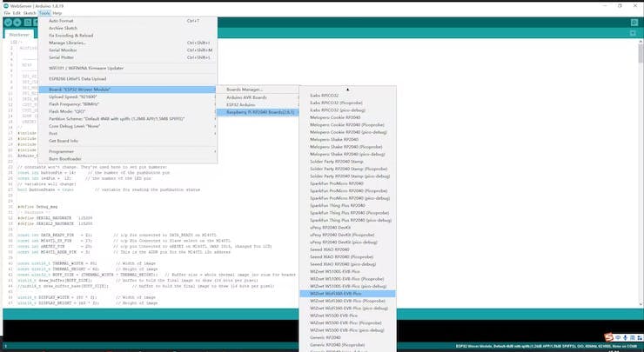Select iLabs RPICO32 board without suffix

[347, 96]
